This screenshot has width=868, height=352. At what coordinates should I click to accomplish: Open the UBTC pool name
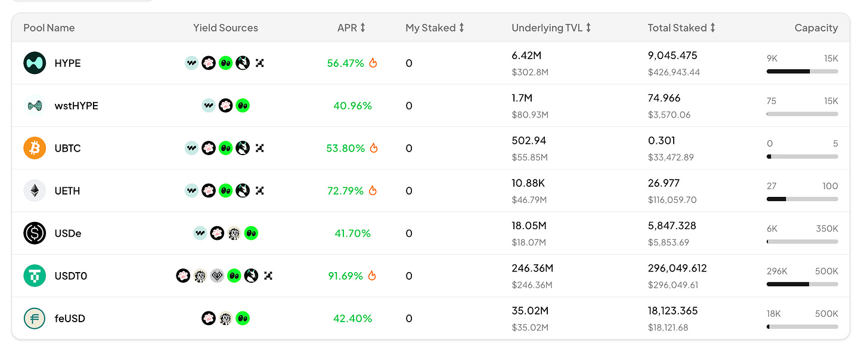coord(67,148)
